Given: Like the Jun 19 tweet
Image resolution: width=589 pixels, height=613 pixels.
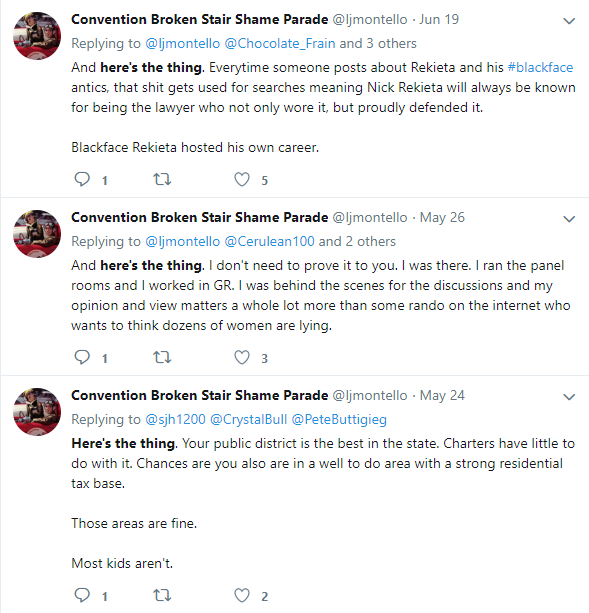Looking at the screenshot, I should (242, 179).
